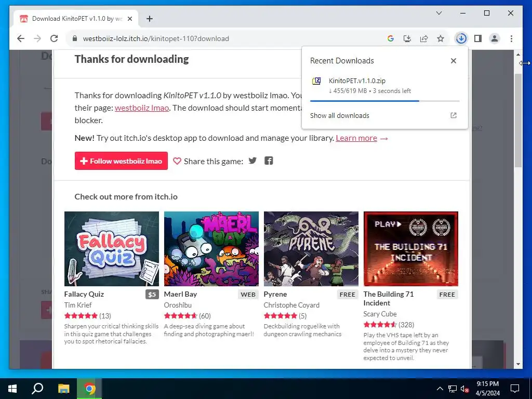
Task: Open the taskbar clock and date
Action: click(487, 389)
